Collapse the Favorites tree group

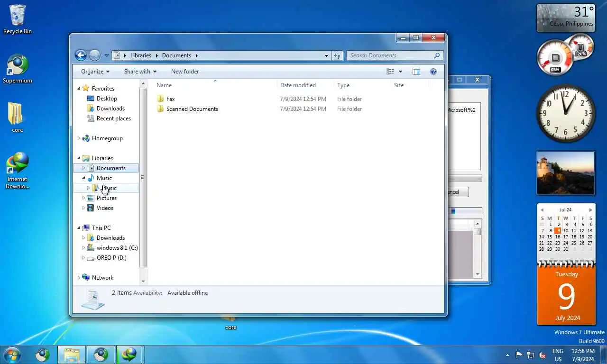point(79,88)
